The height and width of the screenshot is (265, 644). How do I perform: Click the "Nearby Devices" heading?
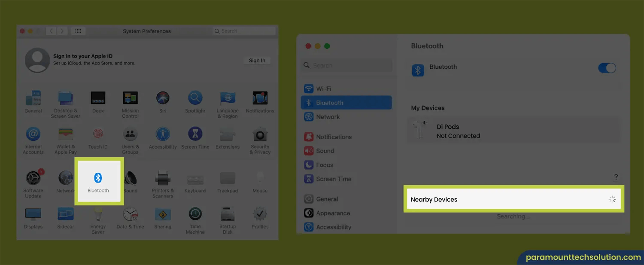pyautogui.click(x=434, y=200)
